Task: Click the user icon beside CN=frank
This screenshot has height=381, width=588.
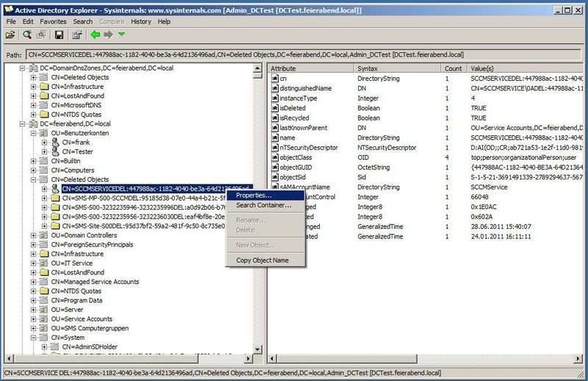Action: (56, 142)
